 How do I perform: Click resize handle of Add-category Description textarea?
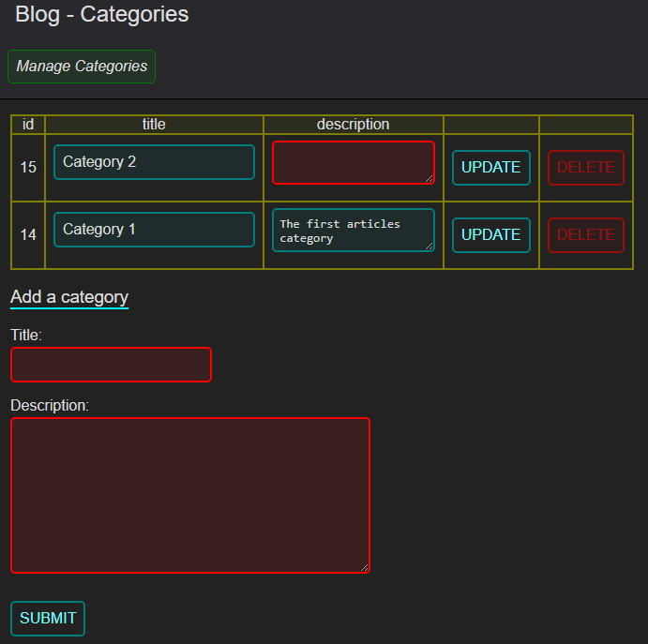(365, 567)
